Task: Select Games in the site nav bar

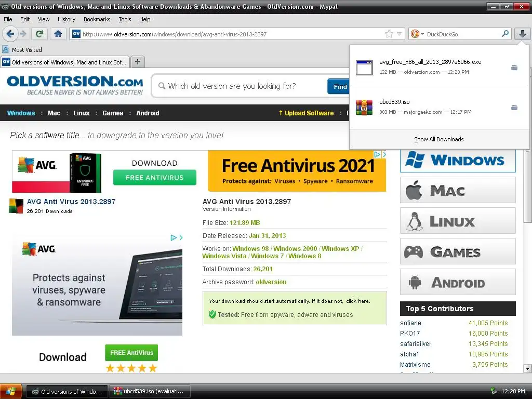Action: (113, 113)
